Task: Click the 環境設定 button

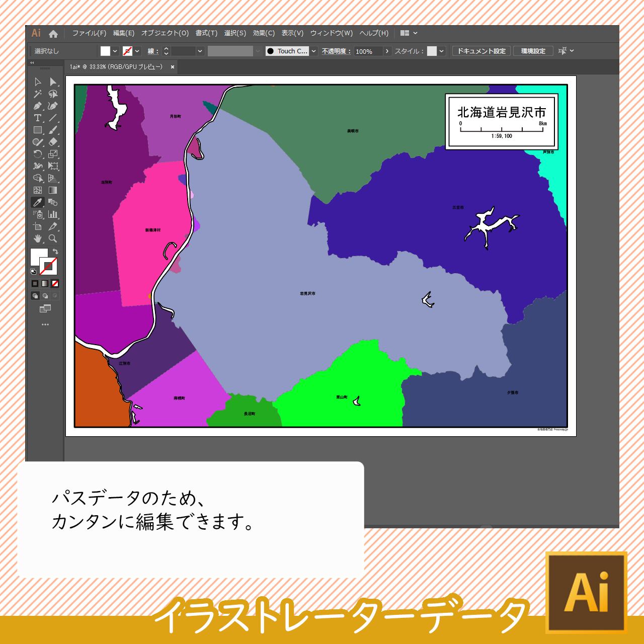Action: 533,51
